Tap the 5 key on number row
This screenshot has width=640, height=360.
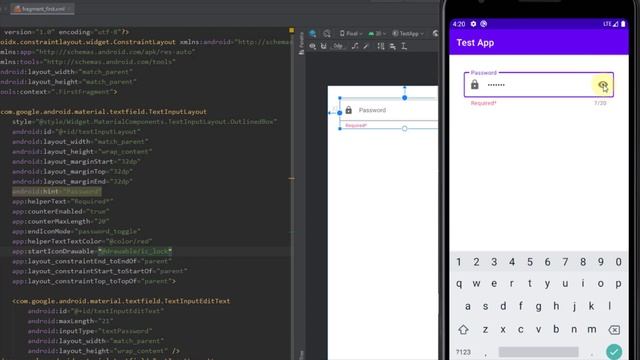[x=530, y=262]
